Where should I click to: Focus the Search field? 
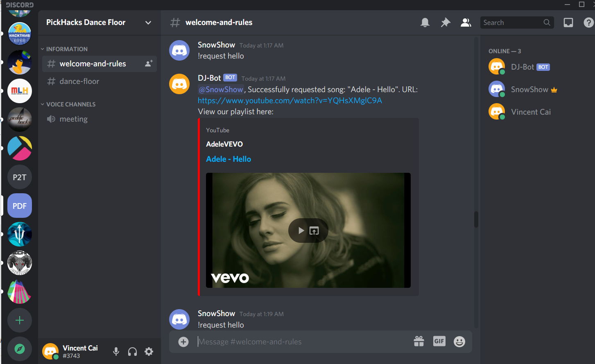(x=517, y=23)
